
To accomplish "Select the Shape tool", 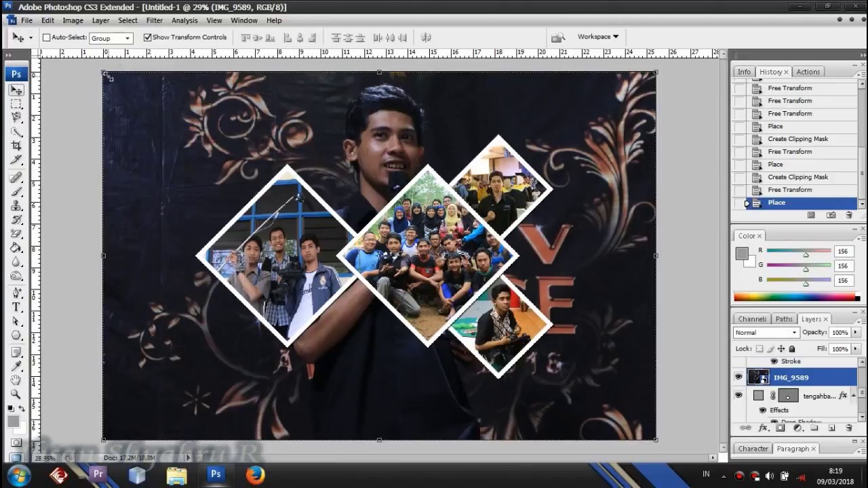I will pyautogui.click(x=16, y=335).
